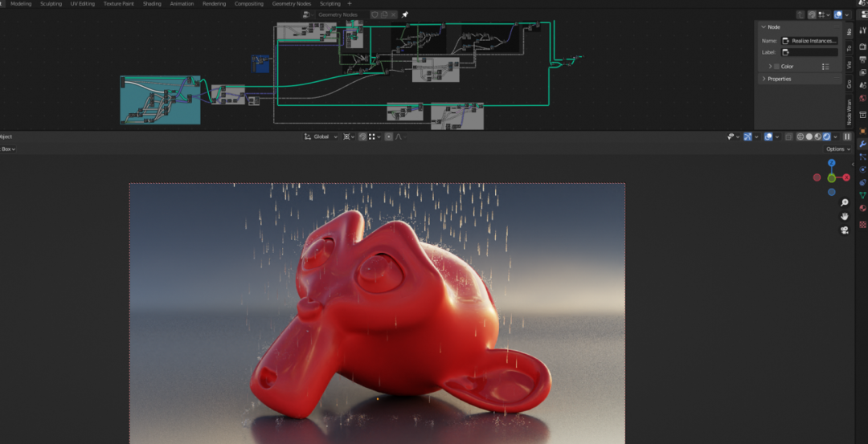This screenshot has height=444, width=868.
Task: Open node editor snap options dropdown
Action: pos(825,14)
